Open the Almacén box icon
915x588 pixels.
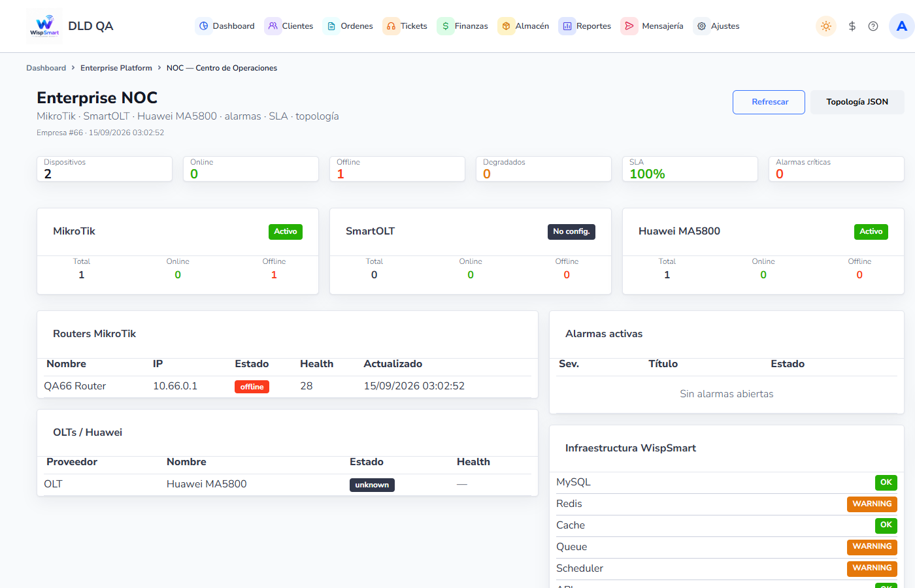(x=506, y=26)
